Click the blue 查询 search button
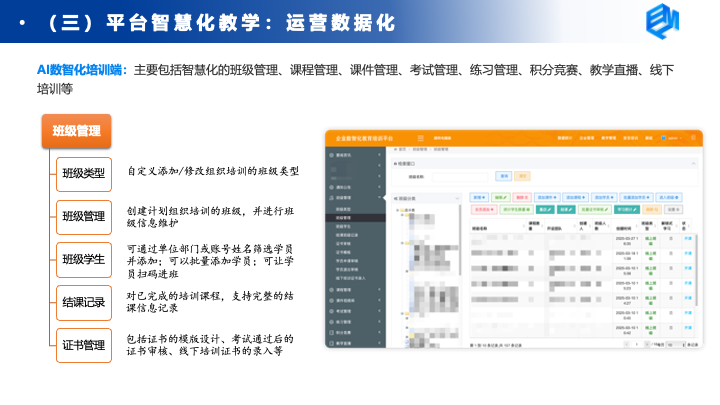The height and width of the screenshot is (405, 720). 504,176
